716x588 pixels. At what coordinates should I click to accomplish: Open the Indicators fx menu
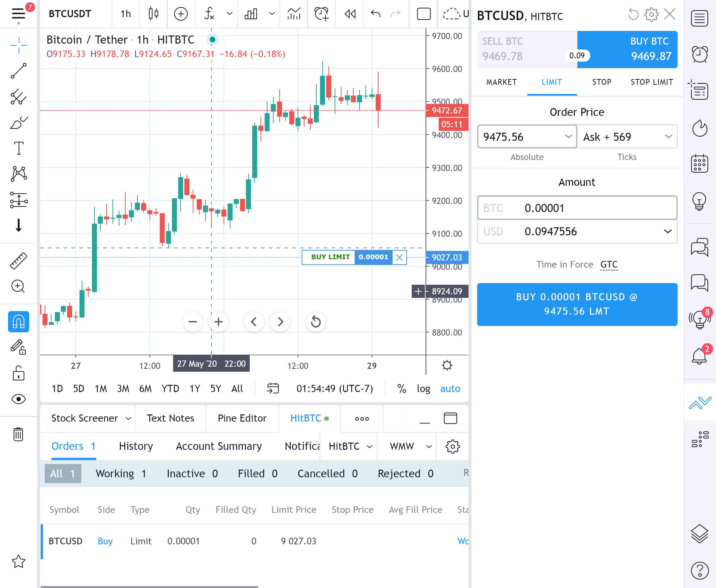[x=209, y=14]
